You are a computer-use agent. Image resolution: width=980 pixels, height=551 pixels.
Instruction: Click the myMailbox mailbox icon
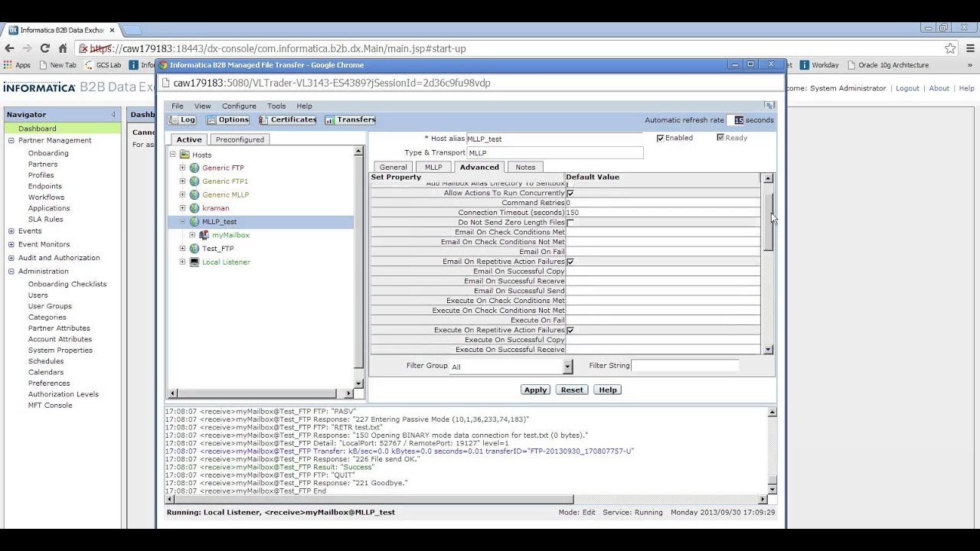(x=204, y=235)
